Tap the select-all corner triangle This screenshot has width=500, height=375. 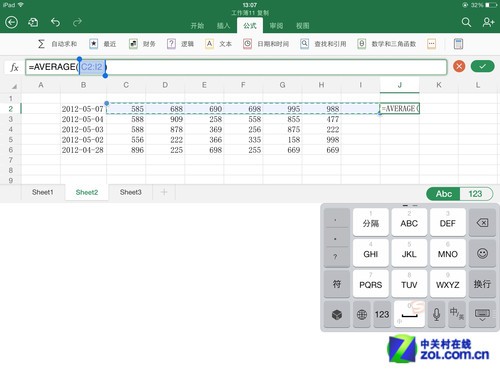pyautogui.click(x=14, y=86)
